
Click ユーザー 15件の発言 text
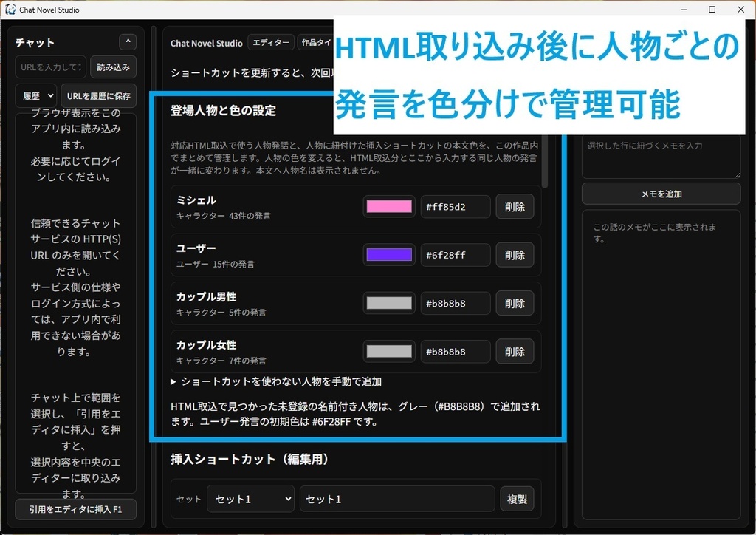click(x=215, y=264)
